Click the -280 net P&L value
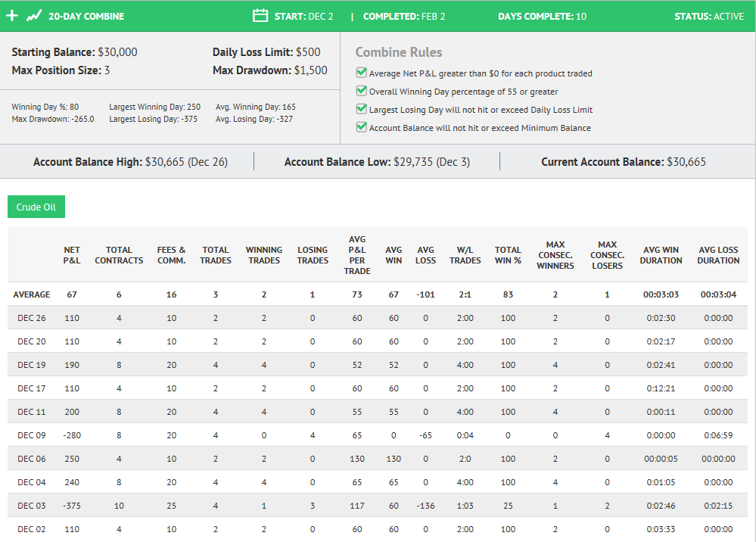The height and width of the screenshot is (542, 756). (72, 435)
